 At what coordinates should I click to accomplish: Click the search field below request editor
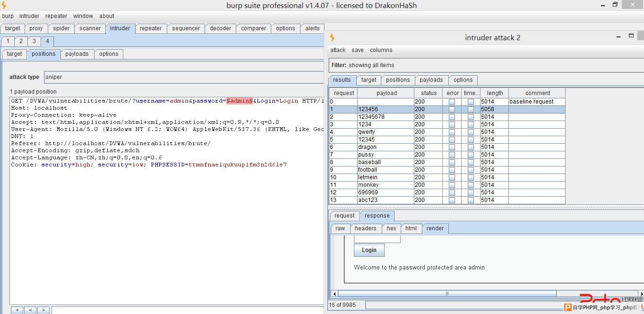tap(188, 310)
